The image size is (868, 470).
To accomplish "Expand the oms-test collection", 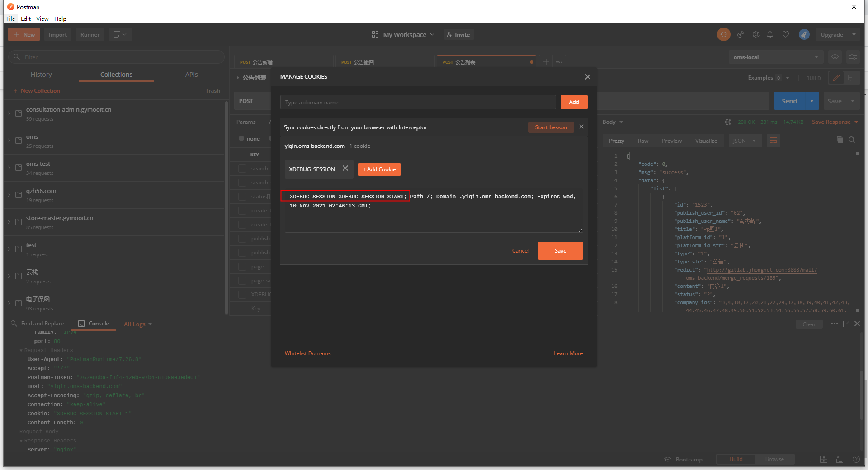I will (9, 167).
